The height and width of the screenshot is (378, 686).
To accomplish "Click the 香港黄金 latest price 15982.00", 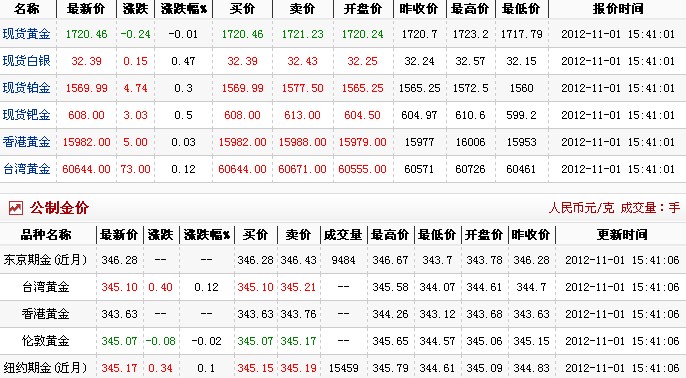I will (86, 142).
